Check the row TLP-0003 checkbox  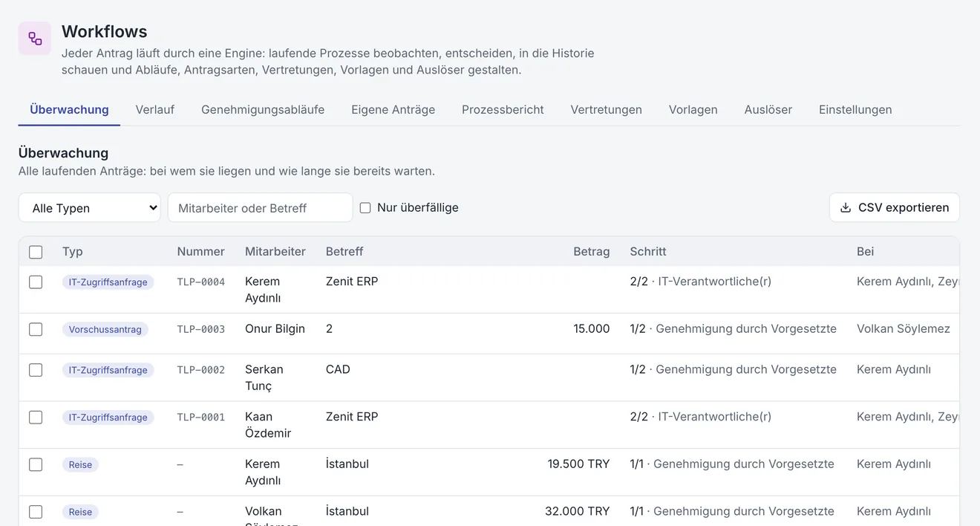(x=36, y=329)
